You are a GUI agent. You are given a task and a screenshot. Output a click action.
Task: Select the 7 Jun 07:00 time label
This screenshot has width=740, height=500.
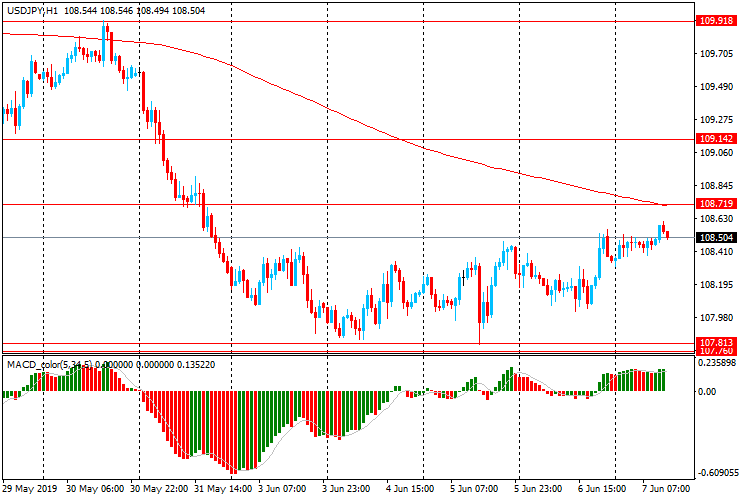point(668,490)
